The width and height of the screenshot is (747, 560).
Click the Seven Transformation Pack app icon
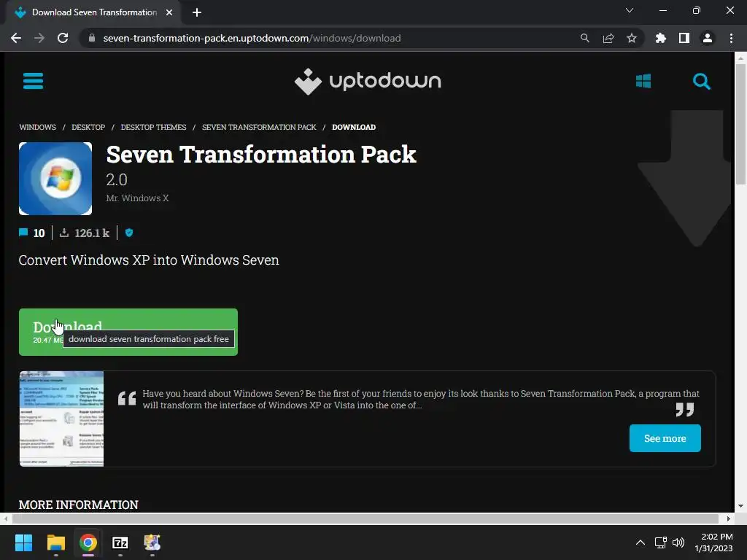point(55,179)
